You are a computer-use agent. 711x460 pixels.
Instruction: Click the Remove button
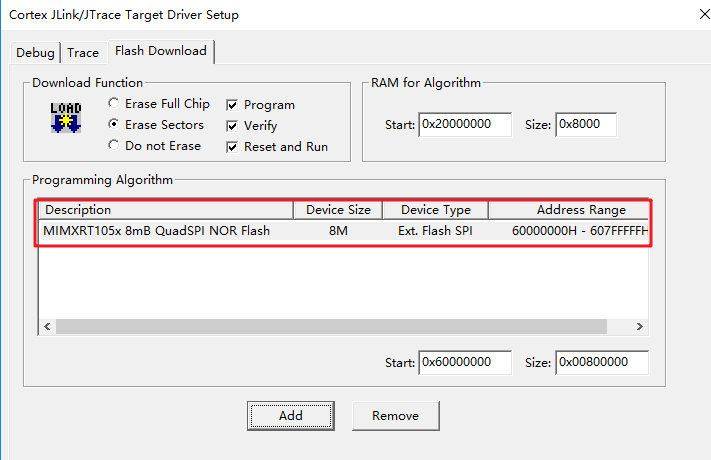(x=395, y=416)
